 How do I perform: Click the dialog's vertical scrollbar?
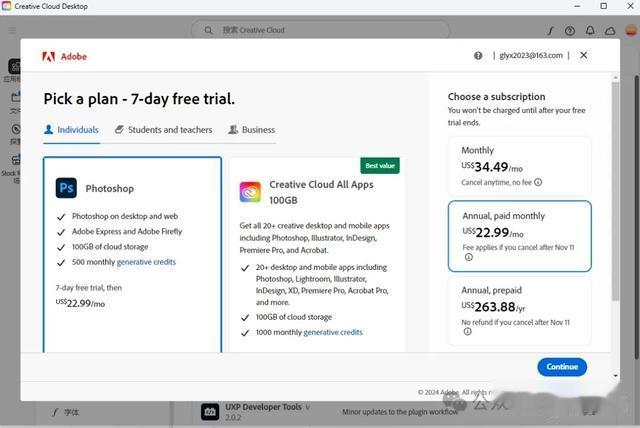tap(616, 192)
